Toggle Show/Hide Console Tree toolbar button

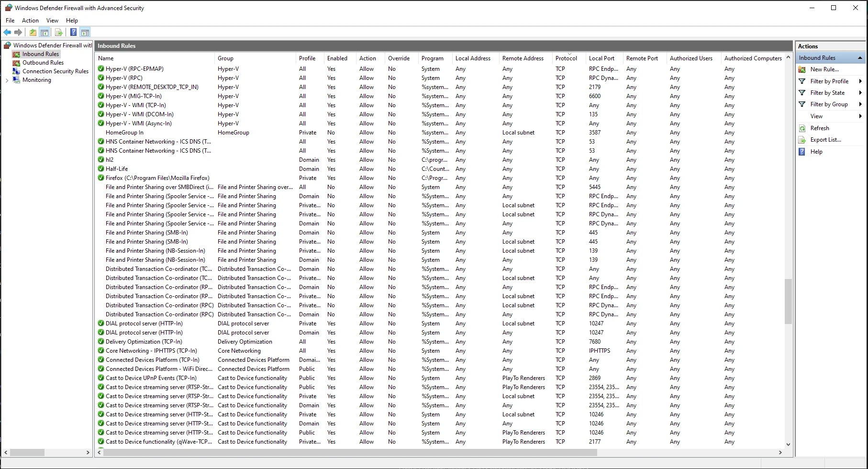(45, 33)
